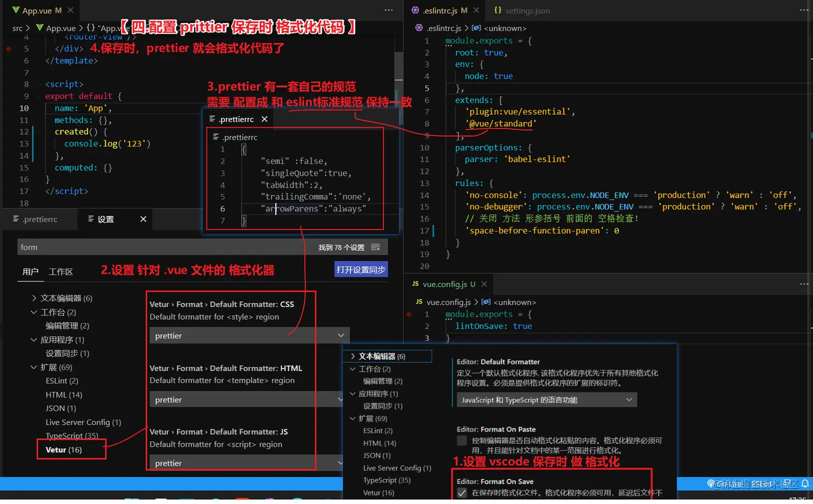Screen dimensions: 813x504
Task: Open Vetur JS default formatter dropdown
Action: [246, 463]
